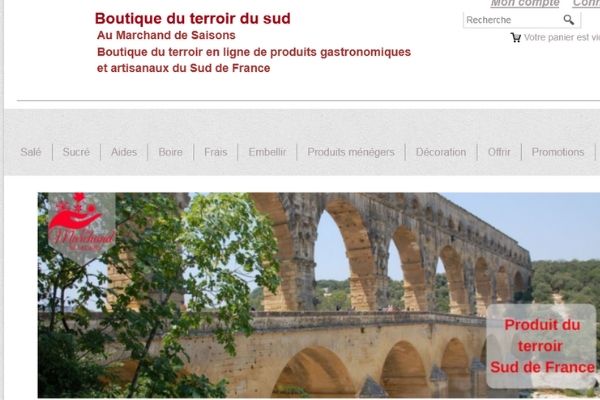This screenshot has height=400, width=600.
Task: Select the Sucré menu item
Action: click(x=76, y=152)
